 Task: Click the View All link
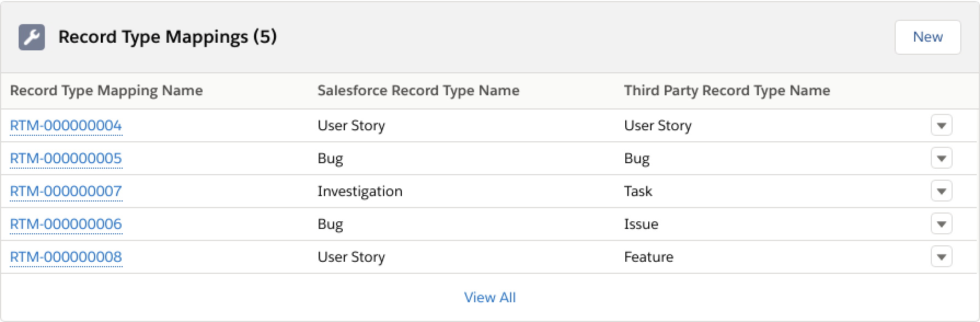click(489, 297)
